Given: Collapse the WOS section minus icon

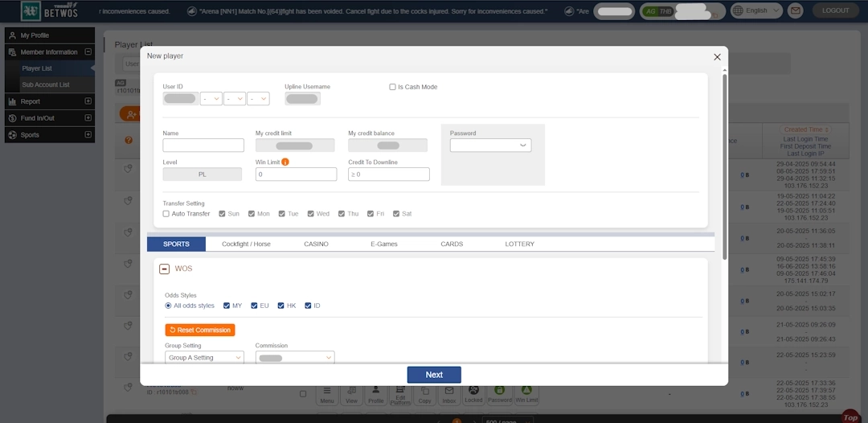Looking at the screenshot, I should coord(165,269).
